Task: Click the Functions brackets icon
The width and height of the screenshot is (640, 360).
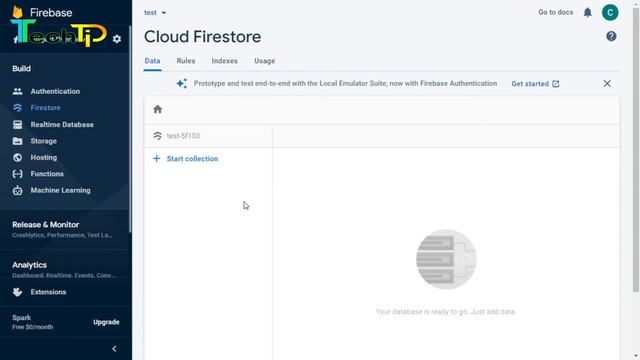Action: [x=18, y=174]
